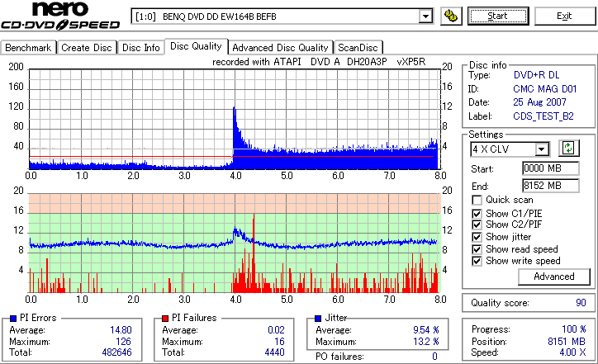Viewport: 598px width, 364px height.
Task: Click Jitter average 9.54 %
Action: click(x=426, y=329)
